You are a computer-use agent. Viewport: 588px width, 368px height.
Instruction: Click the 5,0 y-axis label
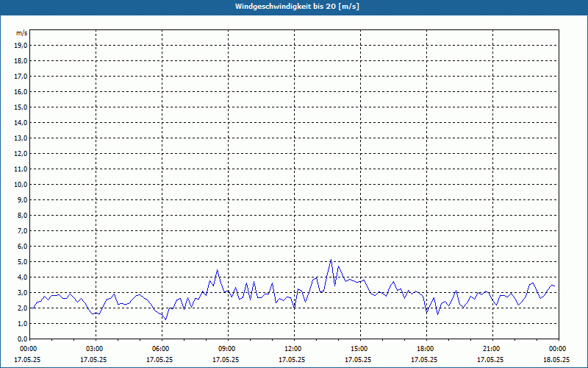point(22,261)
